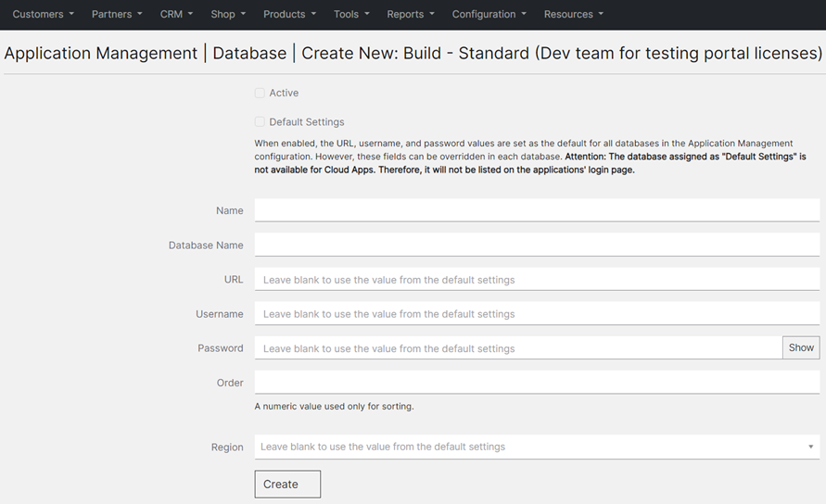826x504 pixels.
Task: Open the Region dropdown list
Action: point(537,447)
